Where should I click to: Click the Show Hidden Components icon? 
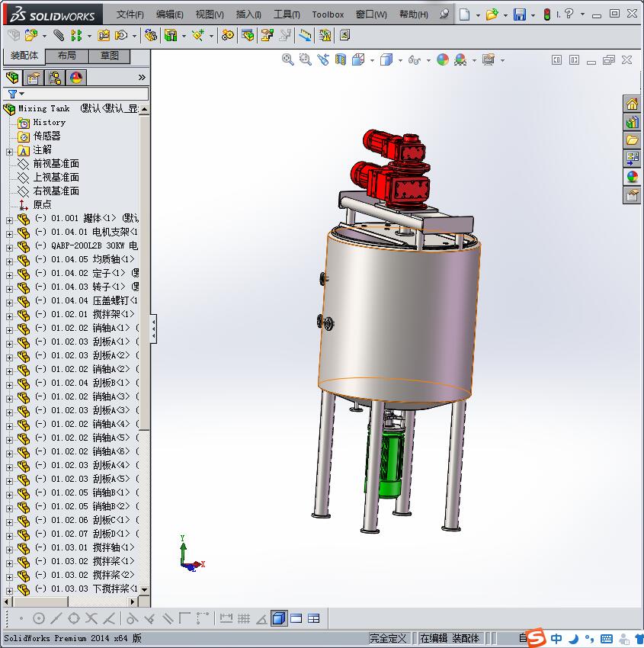[x=151, y=36]
